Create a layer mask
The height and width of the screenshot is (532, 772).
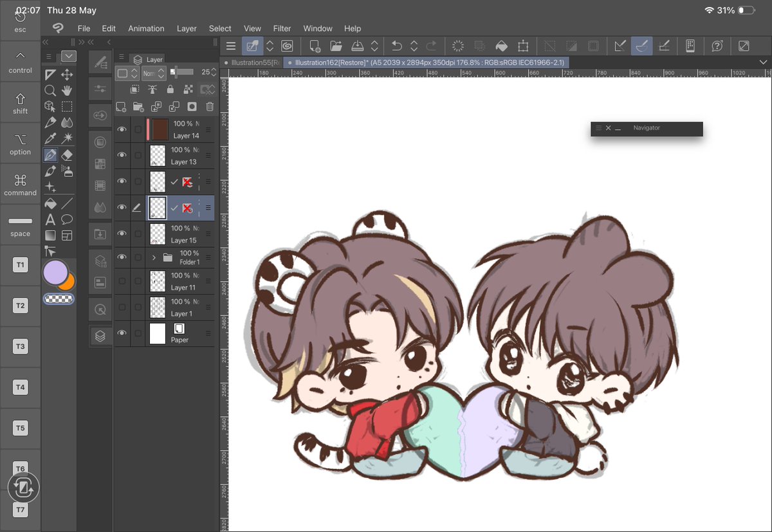coord(192,107)
